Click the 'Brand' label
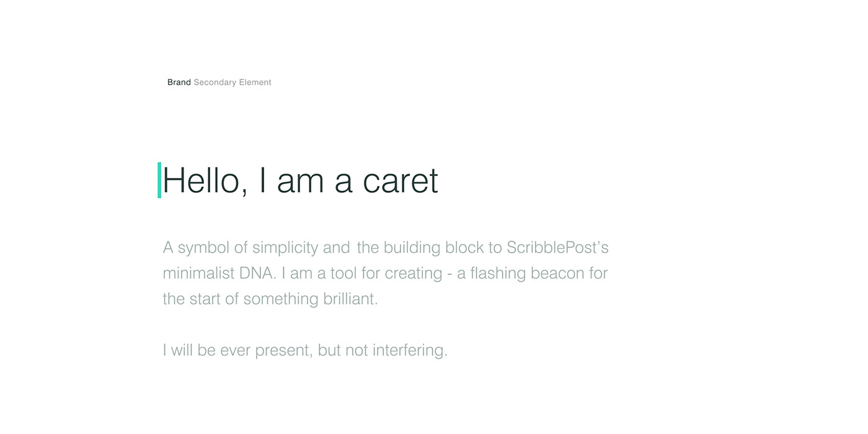The height and width of the screenshot is (434, 868). click(179, 82)
